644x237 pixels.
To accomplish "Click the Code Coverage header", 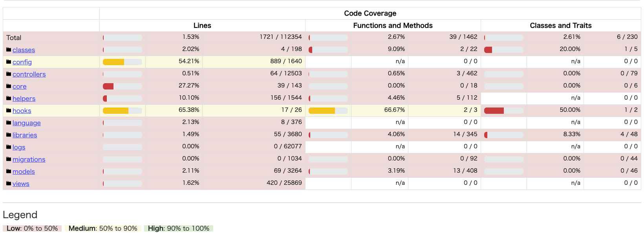I will tap(370, 13).
